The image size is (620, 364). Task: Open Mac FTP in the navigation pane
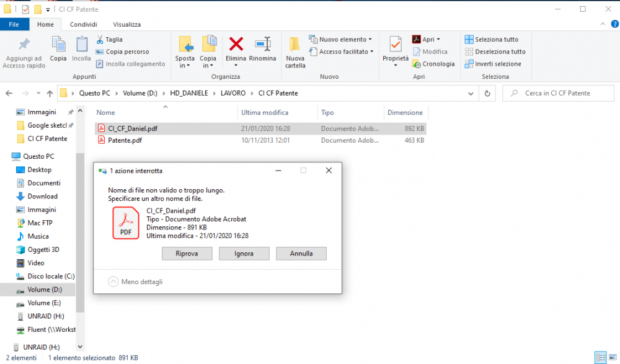click(34, 223)
